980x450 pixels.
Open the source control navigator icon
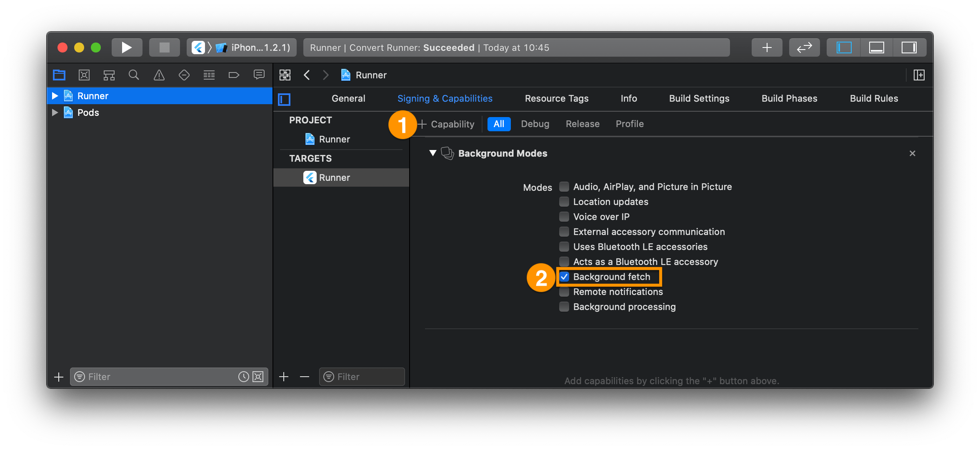tap(84, 75)
